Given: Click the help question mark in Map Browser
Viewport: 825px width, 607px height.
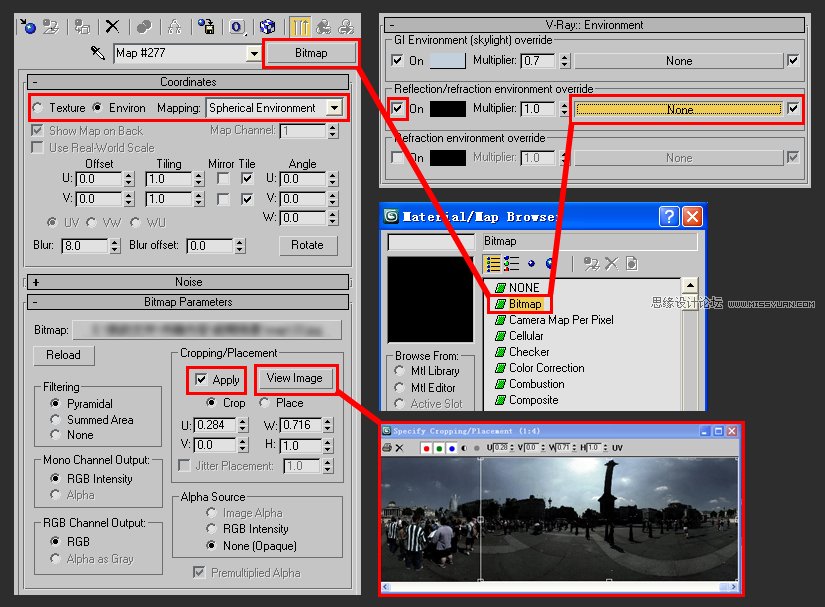Looking at the screenshot, I should click(668, 216).
